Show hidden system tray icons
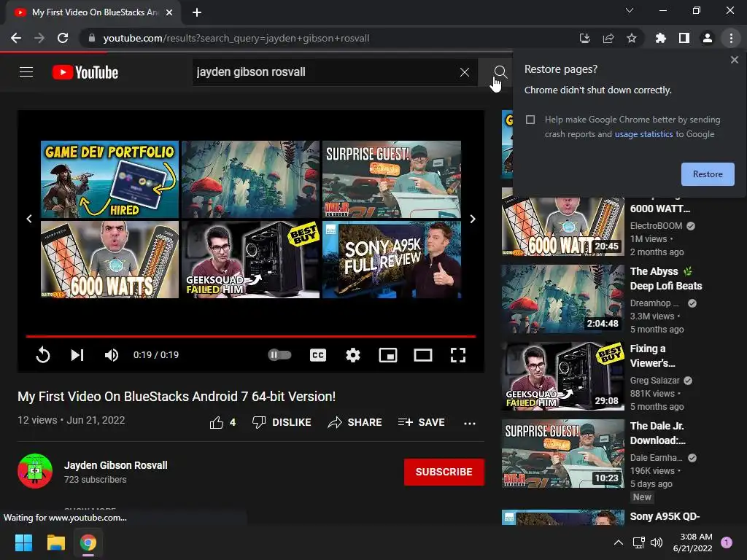 (x=619, y=542)
